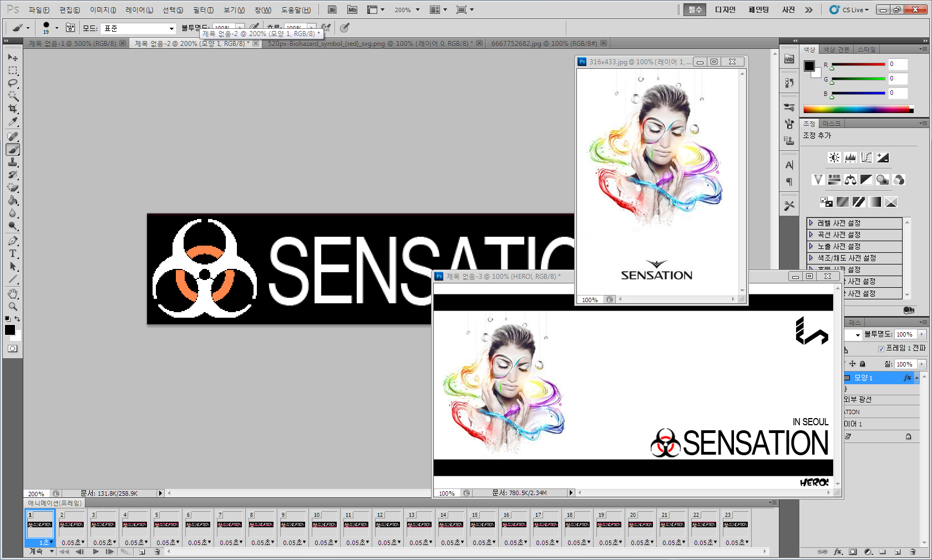Image resolution: width=932 pixels, height=560 pixels.
Task: Select the Move tool in toolbox
Action: click(x=13, y=58)
